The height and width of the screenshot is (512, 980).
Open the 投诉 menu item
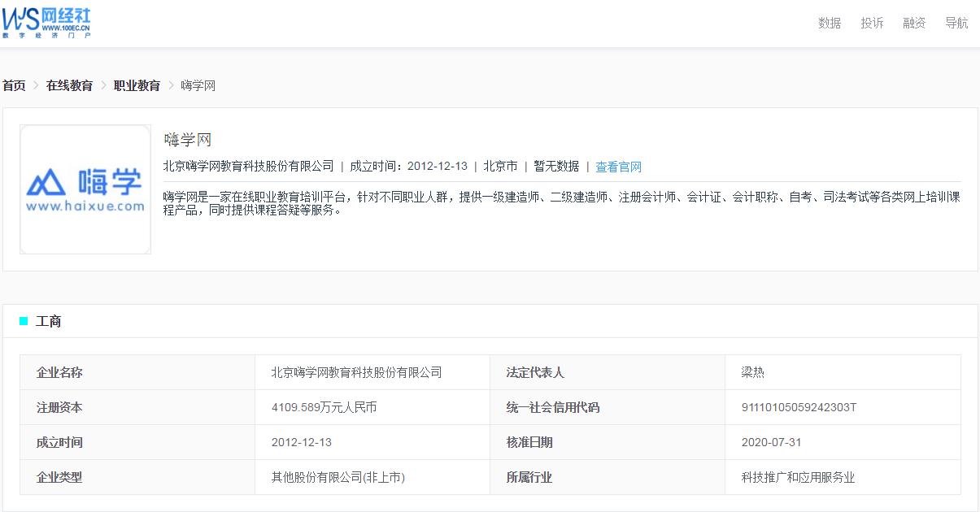point(872,23)
